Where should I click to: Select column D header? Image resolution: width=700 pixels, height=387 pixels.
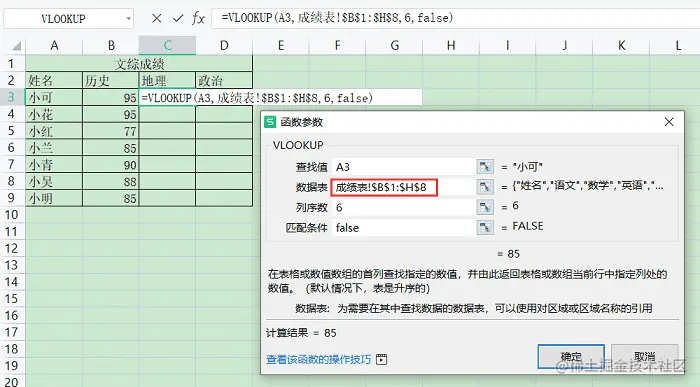(x=224, y=45)
